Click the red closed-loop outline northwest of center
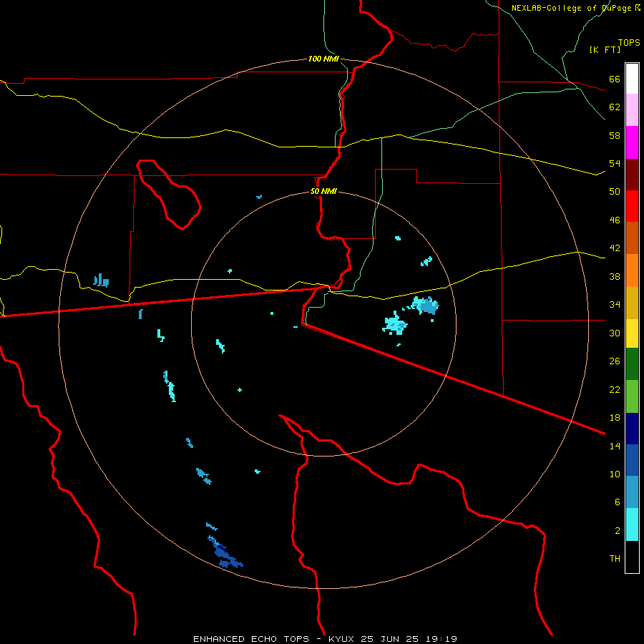Image resolution: width=644 pixels, height=644 pixels. 168,194
